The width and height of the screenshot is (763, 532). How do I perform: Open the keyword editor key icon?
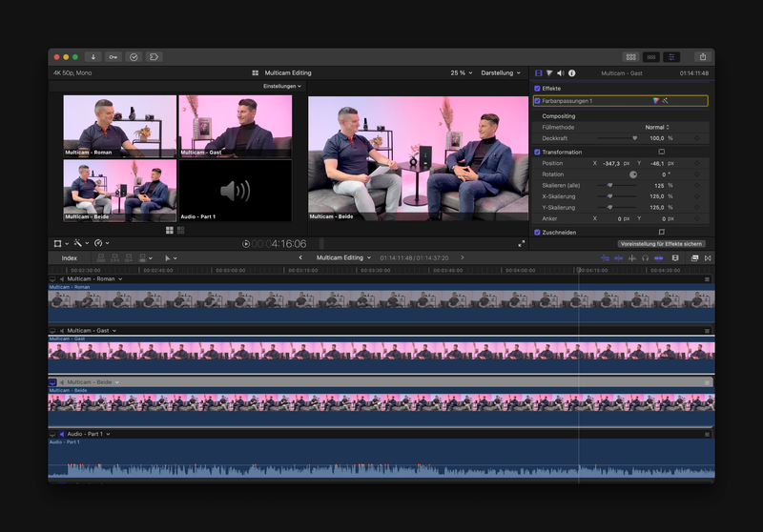113,57
